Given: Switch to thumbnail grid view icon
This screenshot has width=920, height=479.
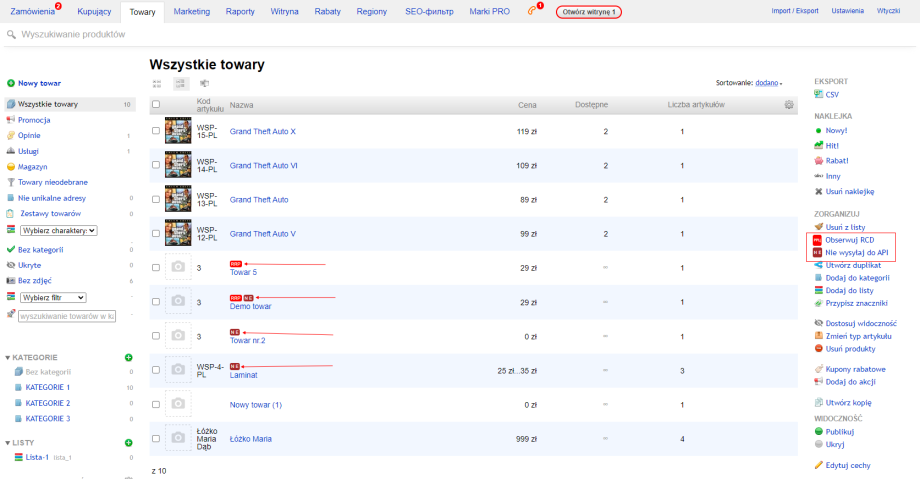Looking at the screenshot, I should pos(157,84).
